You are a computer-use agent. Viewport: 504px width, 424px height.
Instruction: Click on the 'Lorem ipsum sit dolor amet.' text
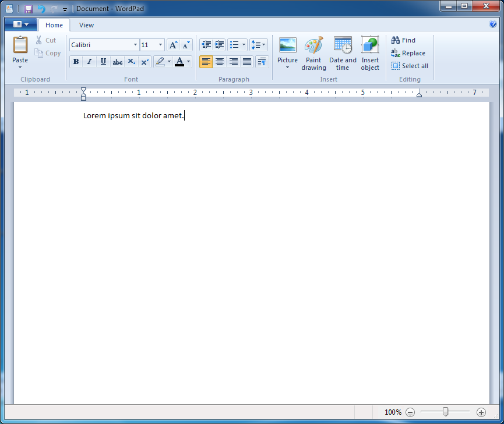coord(133,116)
